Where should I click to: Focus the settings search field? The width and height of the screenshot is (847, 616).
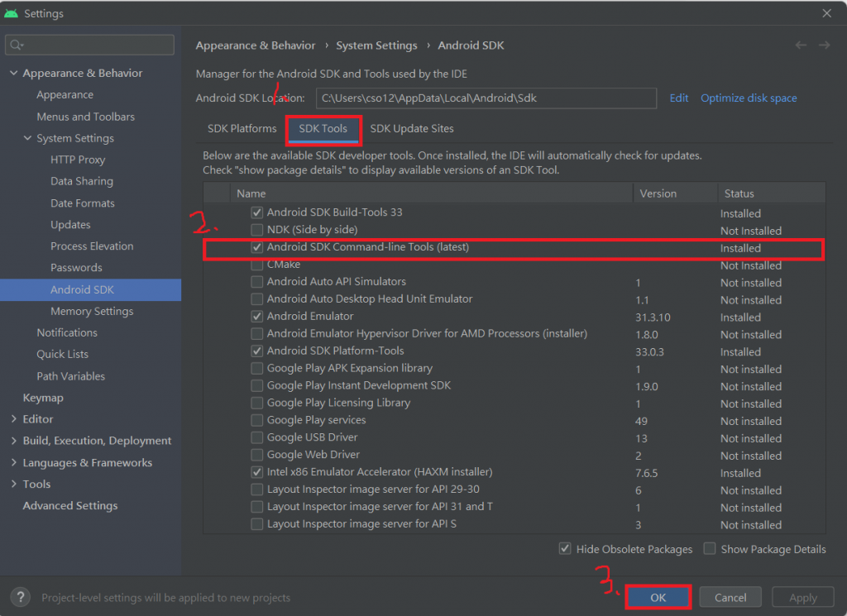click(x=89, y=45)
